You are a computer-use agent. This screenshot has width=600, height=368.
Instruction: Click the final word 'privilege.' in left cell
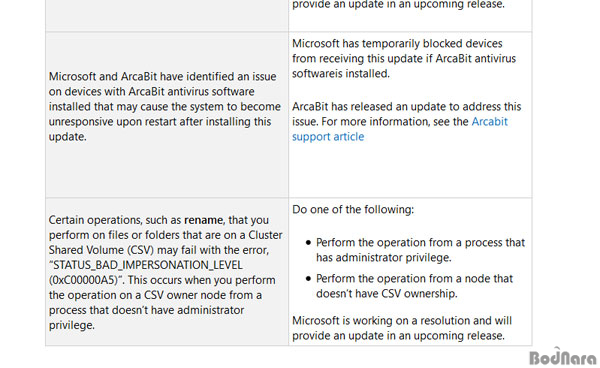pyautogui.click(x=72, y=325)
